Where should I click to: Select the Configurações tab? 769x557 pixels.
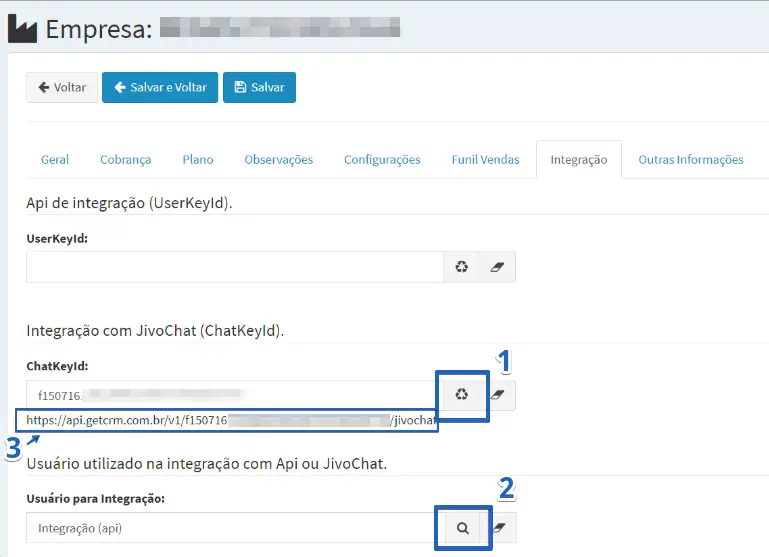click(x=382, y=159)
